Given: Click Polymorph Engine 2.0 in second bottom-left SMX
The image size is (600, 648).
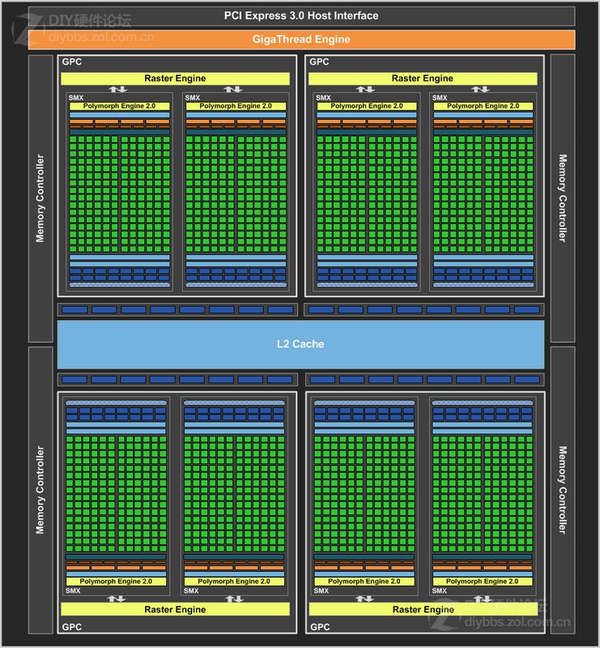Looking at the screenshot, I should coord(234,581).
